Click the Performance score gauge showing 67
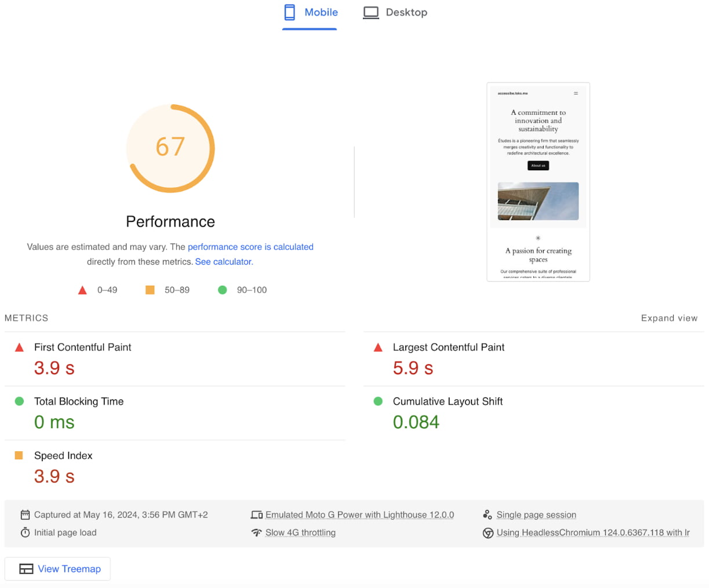The height and width of the screenshot is (588, 709). [170, 148]
